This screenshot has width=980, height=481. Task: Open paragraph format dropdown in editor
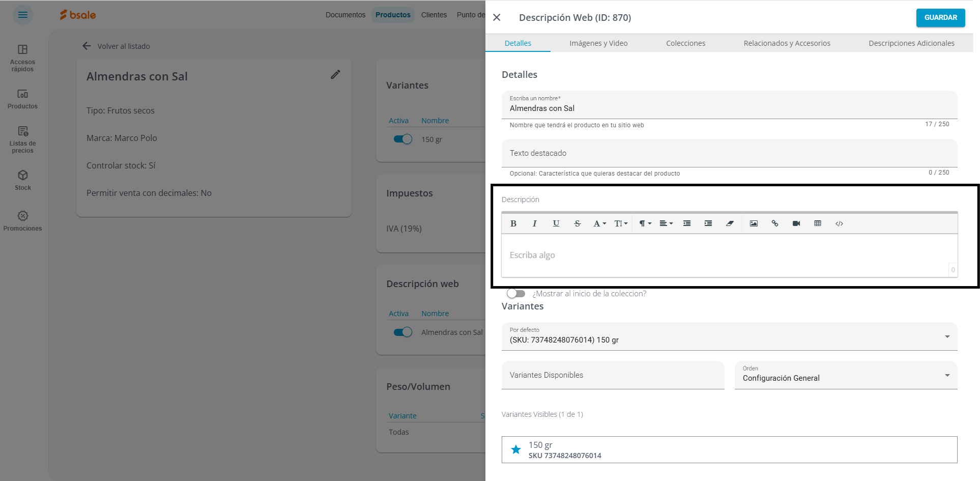[645, 223]
